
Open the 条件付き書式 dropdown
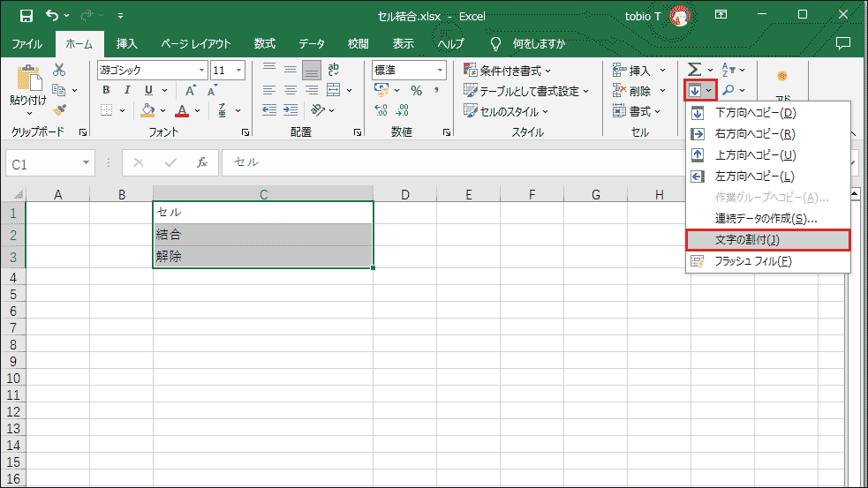click(x=507, y=71)
